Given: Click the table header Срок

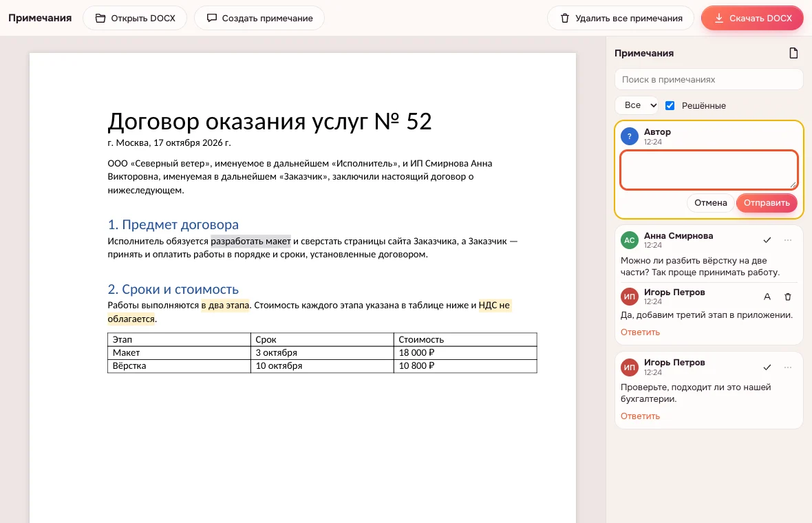Looking at the screenshot, I should pos(322,340).
